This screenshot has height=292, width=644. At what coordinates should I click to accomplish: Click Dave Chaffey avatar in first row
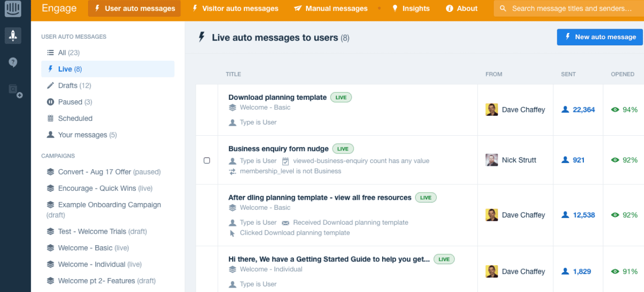click(491, 109)
